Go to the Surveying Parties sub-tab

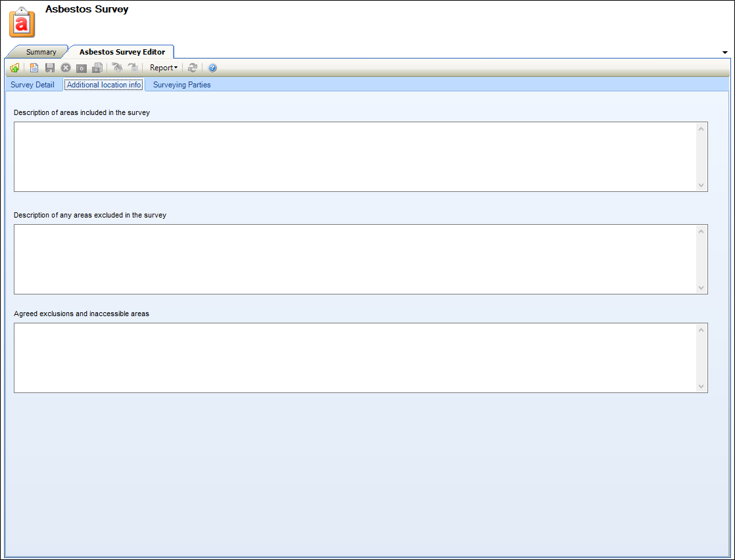181,85
